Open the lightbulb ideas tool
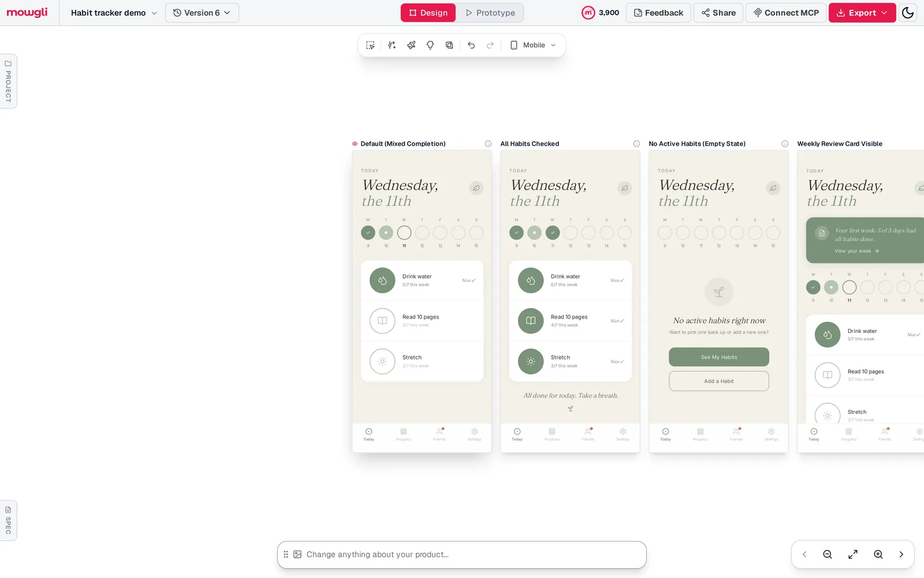The height and width of the screenshot is (578, 924). pos(430,45)
